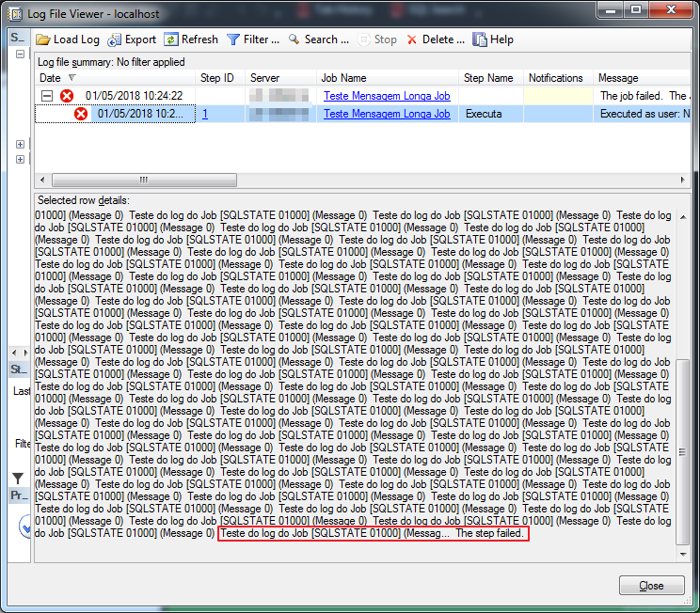Click the blue chevron icon in left pane
700x613 pixels.
pos(25,527)
